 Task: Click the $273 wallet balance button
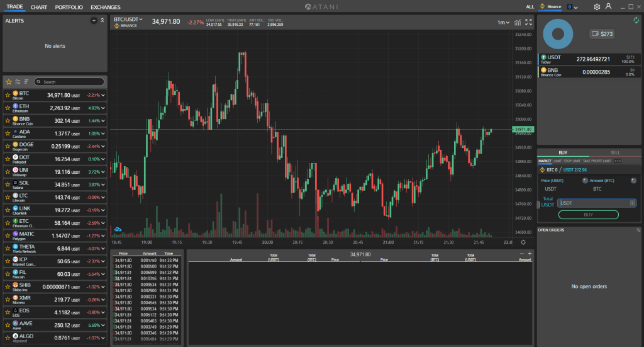[x=602, y=34]
